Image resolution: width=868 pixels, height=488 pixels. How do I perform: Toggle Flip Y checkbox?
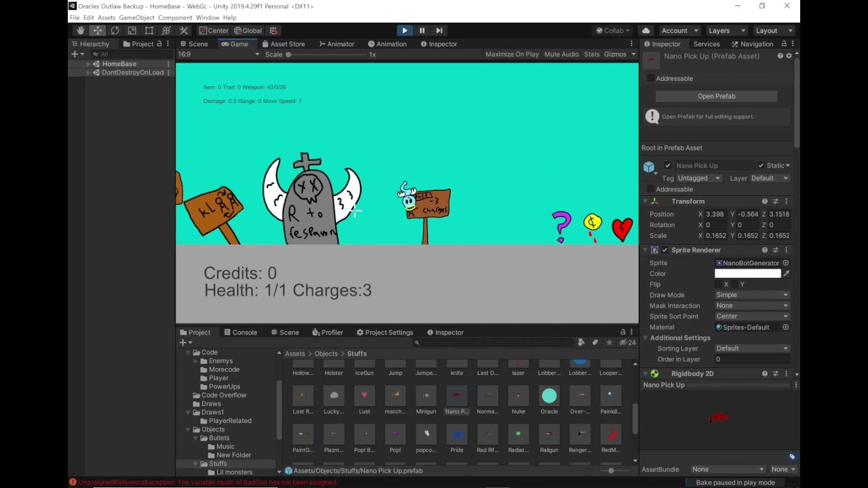735,285
